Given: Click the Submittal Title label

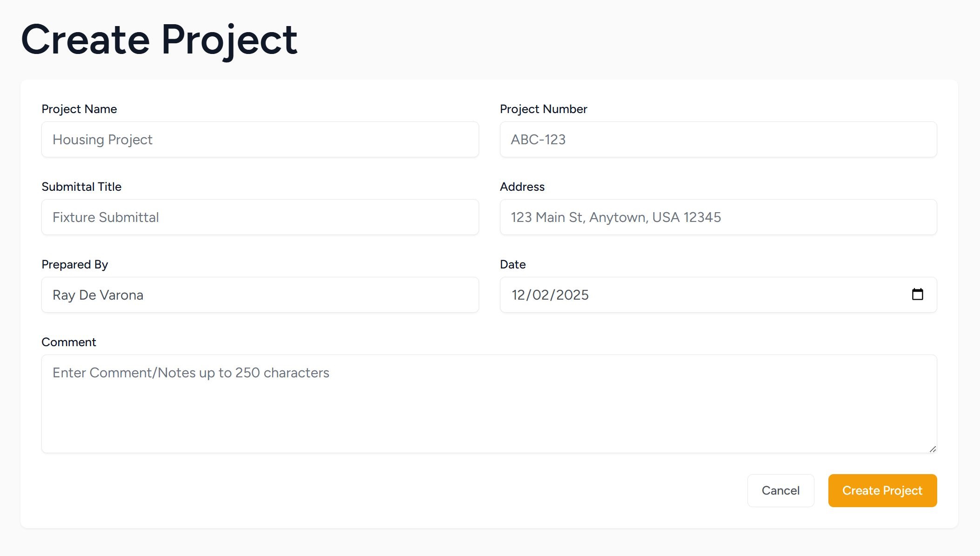Looking at the screenshot, I should (x=81, y=187).
